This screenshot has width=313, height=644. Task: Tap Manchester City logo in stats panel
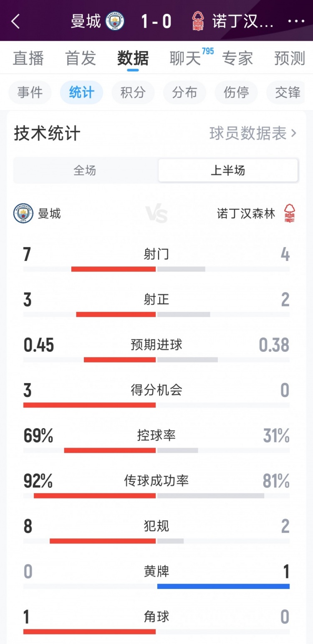(x=23, y=213)
